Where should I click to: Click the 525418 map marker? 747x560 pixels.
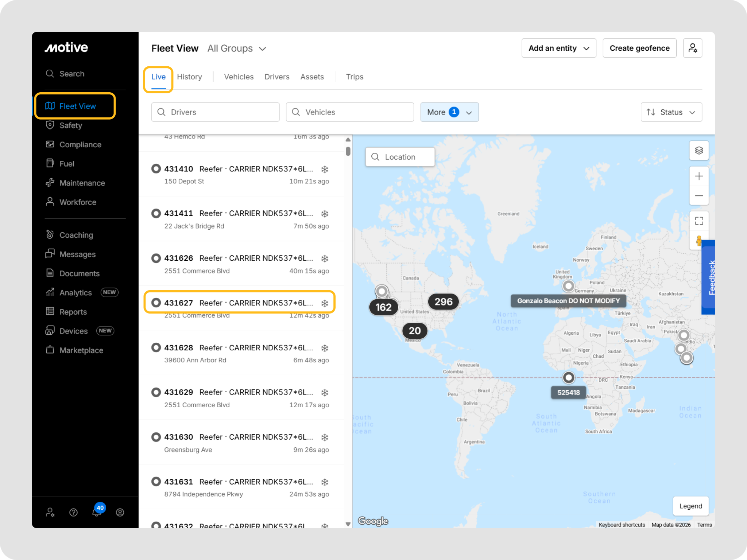click(x=568, y=378)
